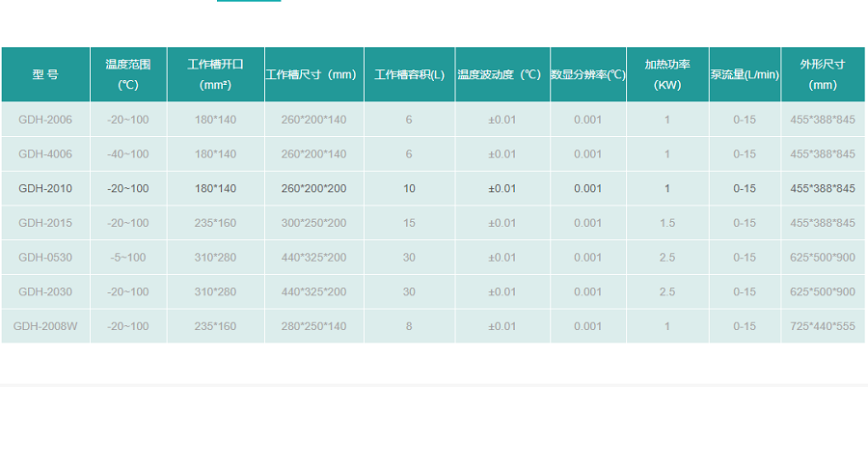
Task: Select the 温度波动度 (℃) header
Action: tap(502, 74)
